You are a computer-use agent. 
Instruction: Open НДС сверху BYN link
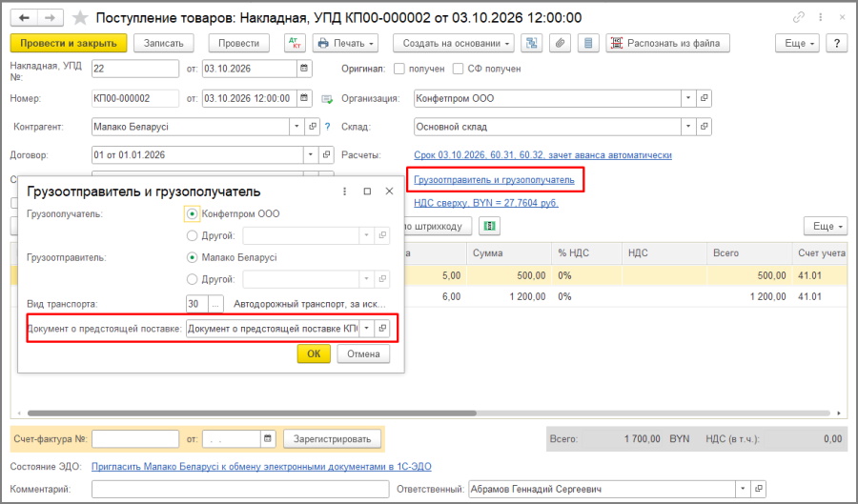tap(486, 203)
